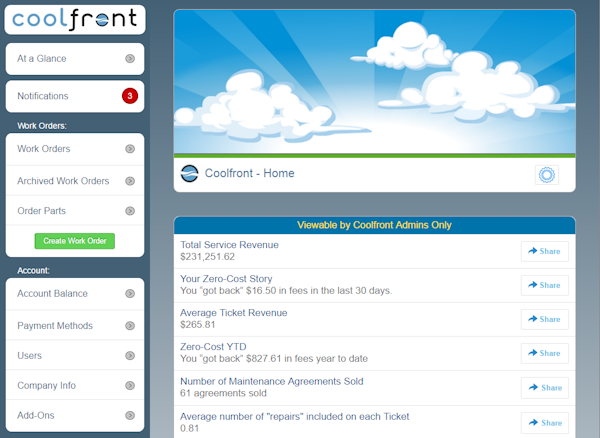Select Order Parts in the sidebar
Image resolution: width=600 pixels, height=438 pixels.
(75, 211)
